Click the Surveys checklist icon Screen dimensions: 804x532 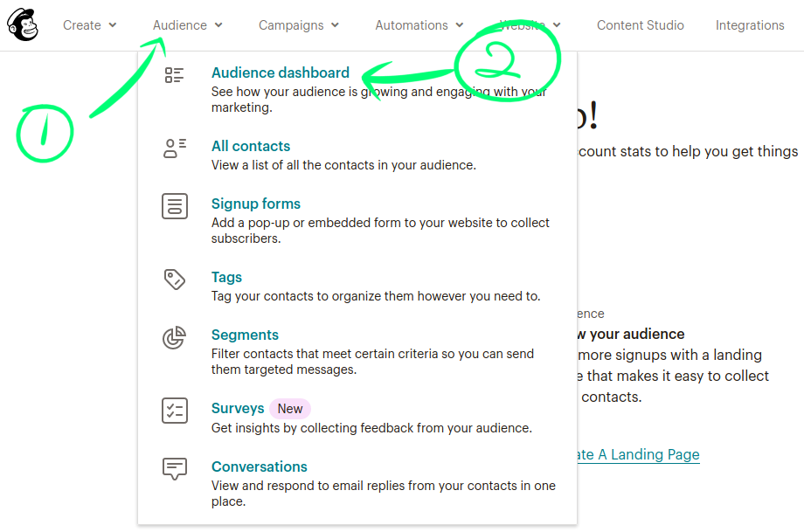175,411
